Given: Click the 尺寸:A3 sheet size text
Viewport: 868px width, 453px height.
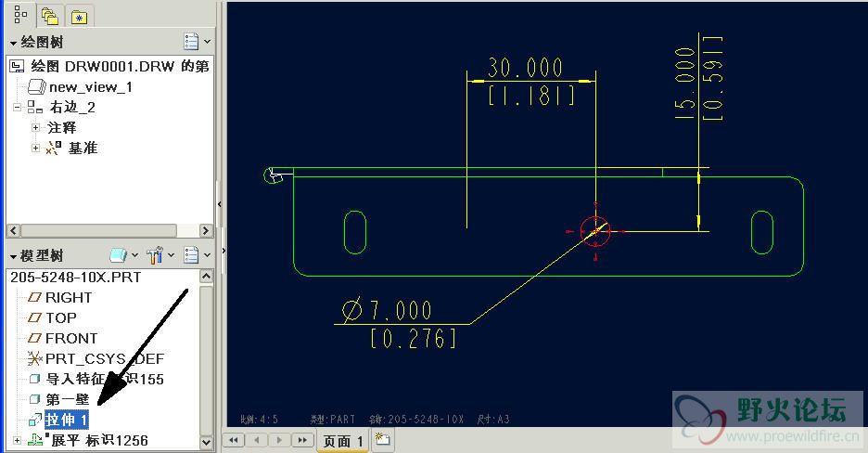Looking at the screenshot, I should point(493,420).
